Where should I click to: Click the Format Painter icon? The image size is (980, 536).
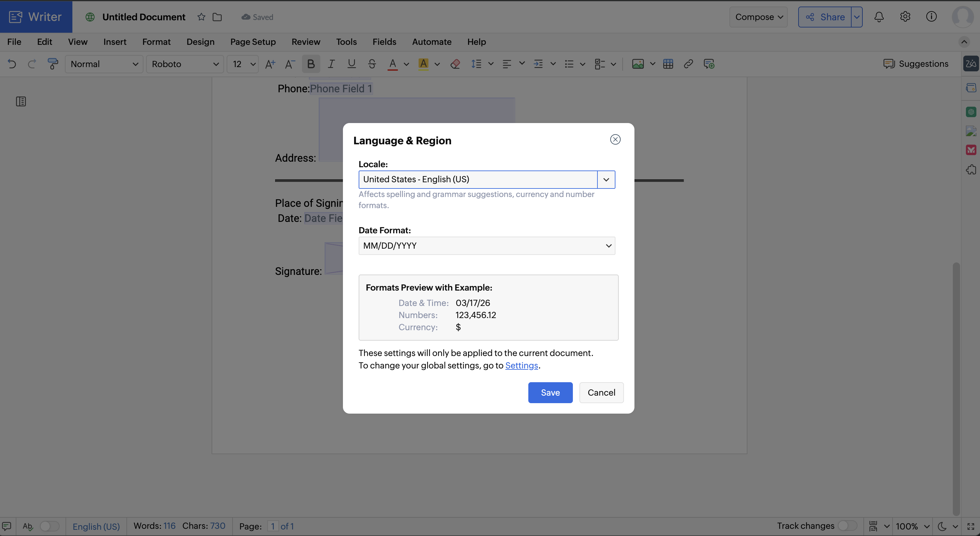click(52, 64)
